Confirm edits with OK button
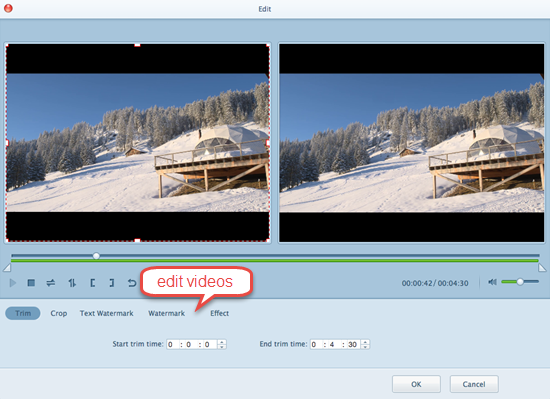Screen dimensions: 550x399 coord(416,384)
